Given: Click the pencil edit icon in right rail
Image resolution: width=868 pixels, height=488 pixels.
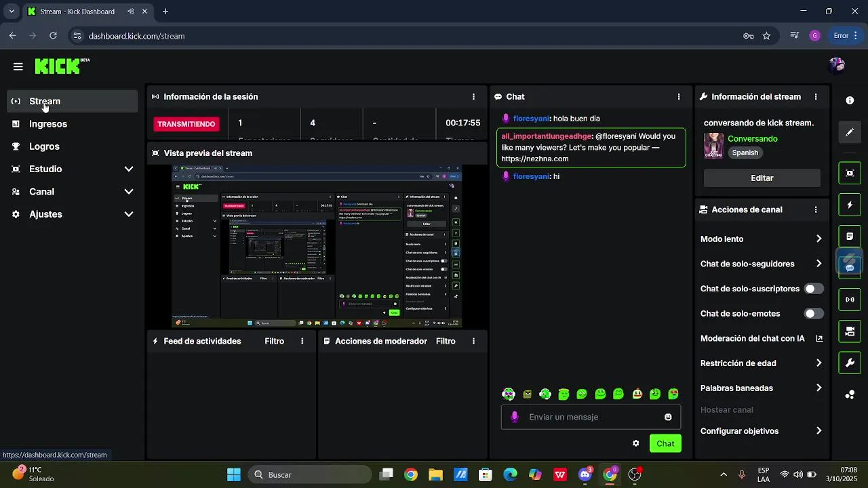Looking at the screenshot, I should click(x=850, y=132).
